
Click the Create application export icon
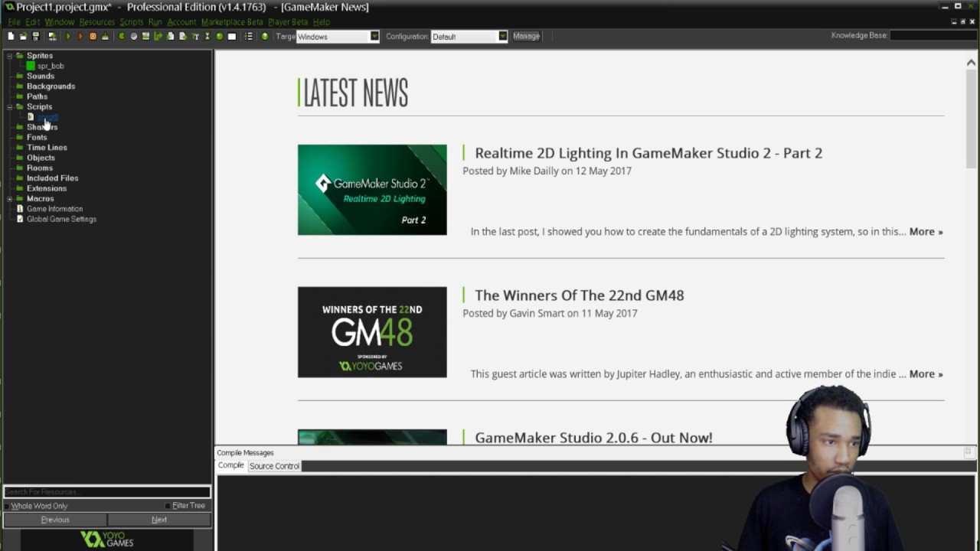point(52,36)
